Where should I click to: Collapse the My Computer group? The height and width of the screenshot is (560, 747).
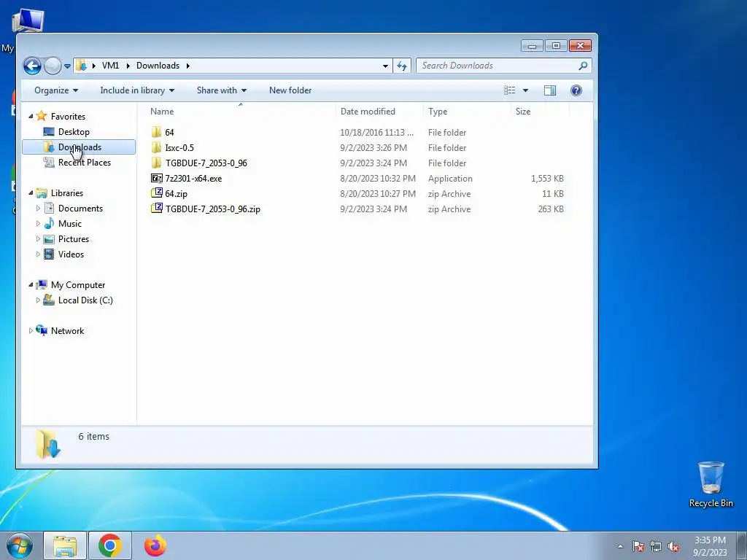[31, 285]
